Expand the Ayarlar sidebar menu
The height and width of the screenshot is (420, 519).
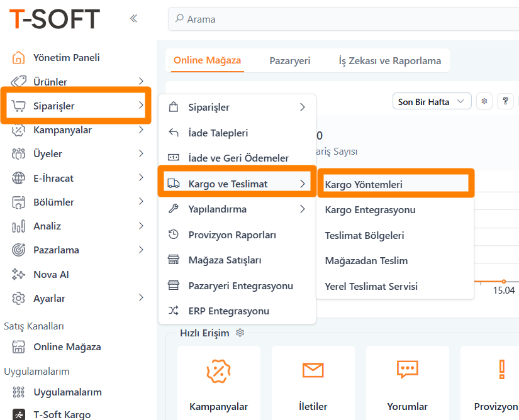[141, 298]
